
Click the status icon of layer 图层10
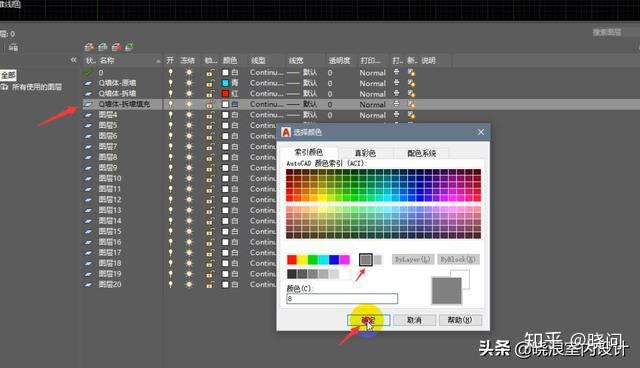click(88, 179)
